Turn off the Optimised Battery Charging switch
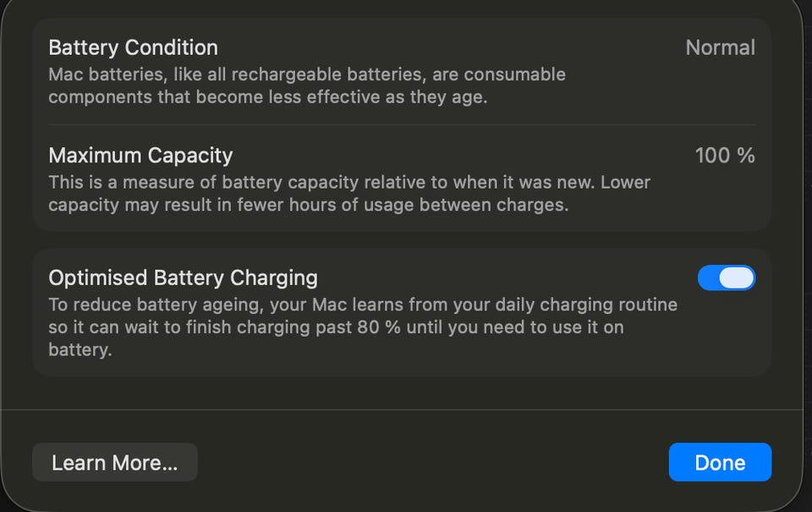 726,278
